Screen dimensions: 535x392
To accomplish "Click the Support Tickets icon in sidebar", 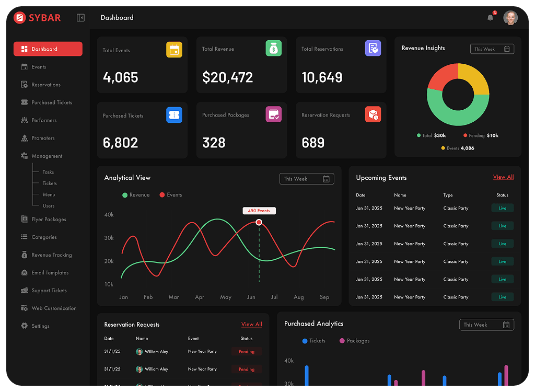I will coord(24,290).
